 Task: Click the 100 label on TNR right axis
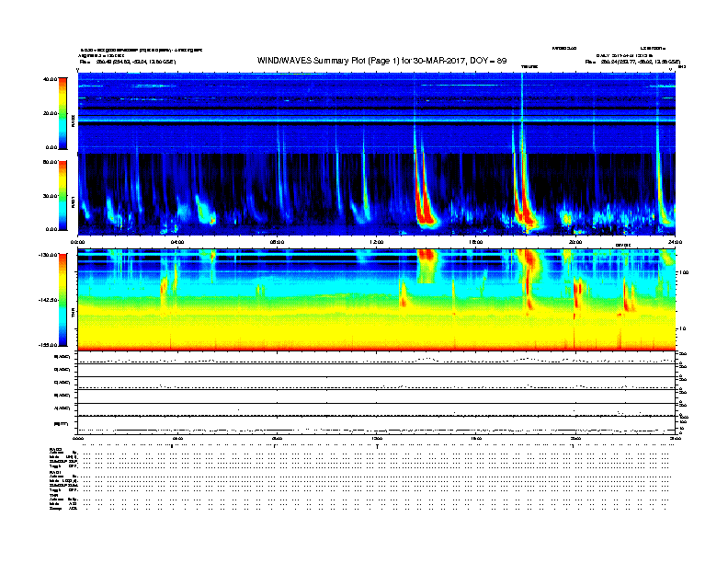(684, 272)
